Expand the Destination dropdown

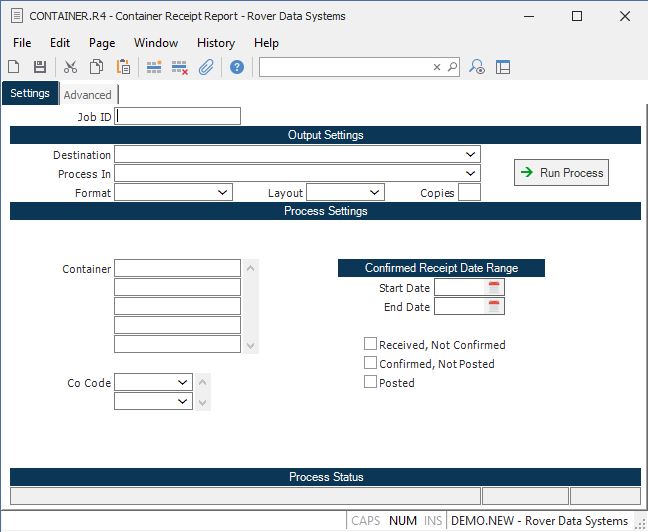470,155
